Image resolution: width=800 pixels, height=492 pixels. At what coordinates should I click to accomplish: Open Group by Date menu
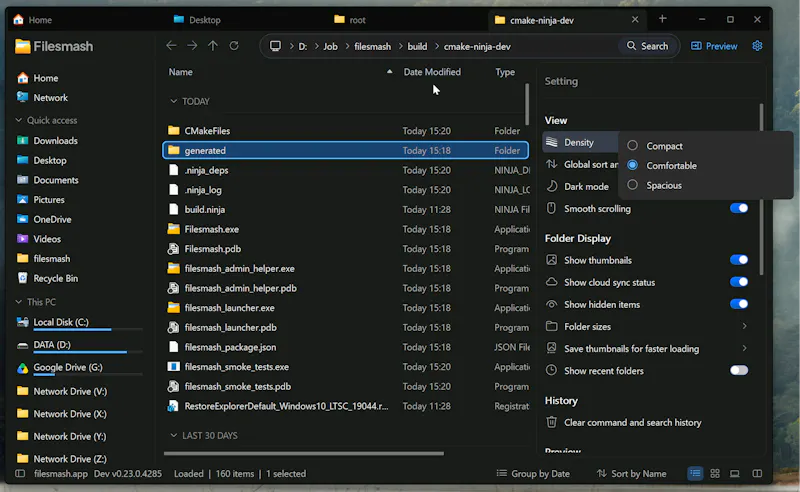point(533,474)
